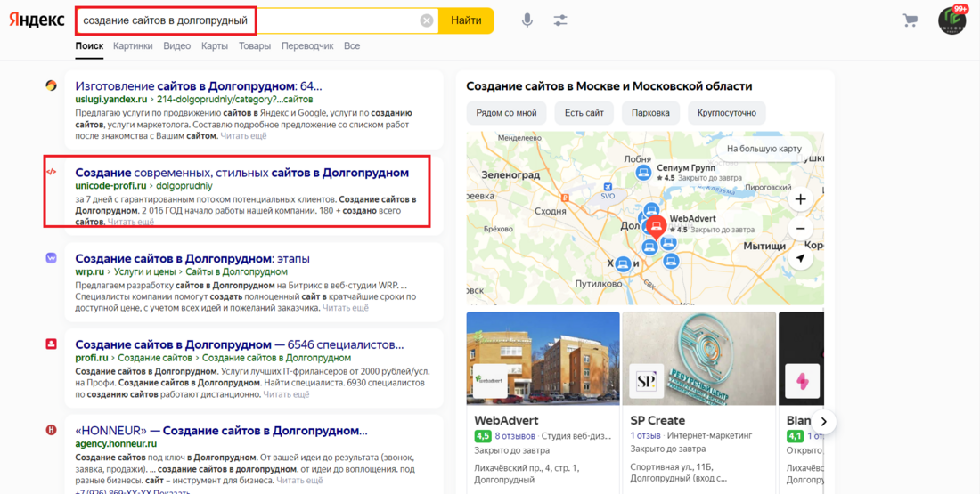This screenshot has height=494, width=980.
Task: Click the Зеленоград label on the map
Action: [x=510, y=175]
